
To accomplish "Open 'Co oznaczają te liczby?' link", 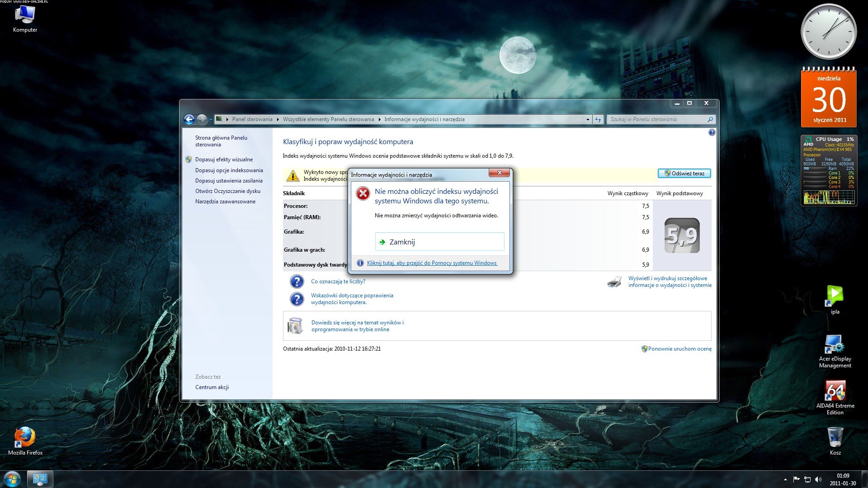I will [x=338, y=282].
